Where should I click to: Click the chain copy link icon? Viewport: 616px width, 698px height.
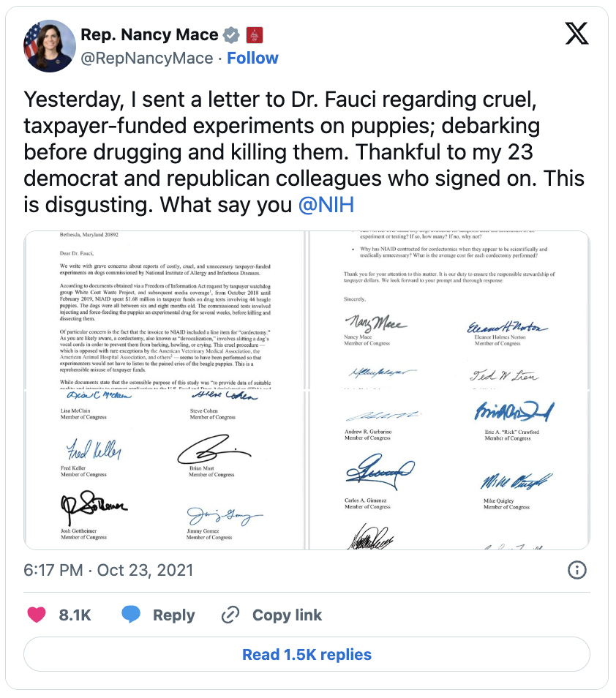[x=230, y=615]
